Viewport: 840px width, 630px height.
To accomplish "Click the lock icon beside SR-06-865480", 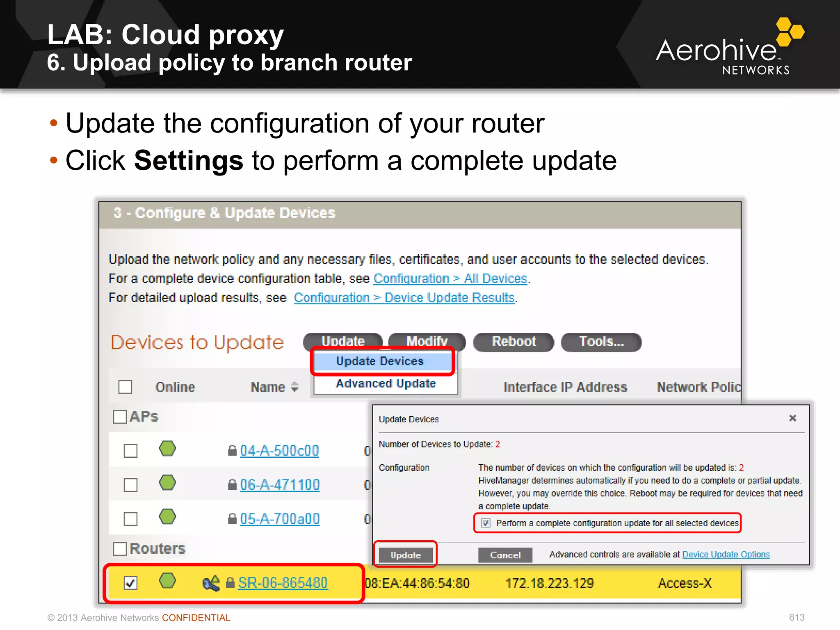I will [x=230, y=583].
